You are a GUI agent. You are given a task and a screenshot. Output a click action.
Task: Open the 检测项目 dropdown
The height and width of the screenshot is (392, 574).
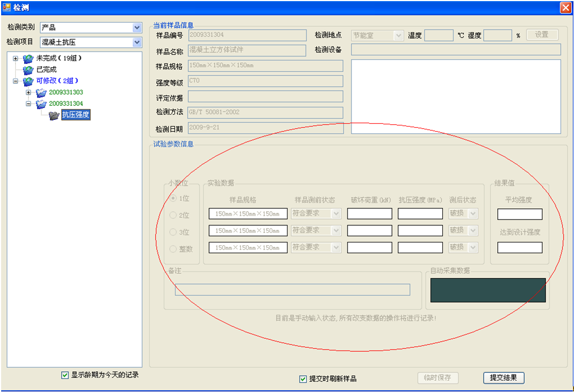[137, 42]
